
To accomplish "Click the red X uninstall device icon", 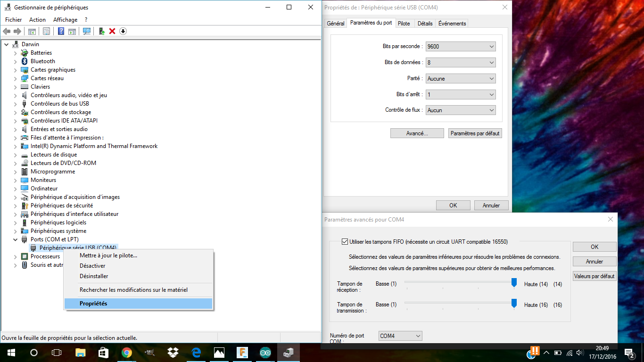I will [x=112, y=31].
